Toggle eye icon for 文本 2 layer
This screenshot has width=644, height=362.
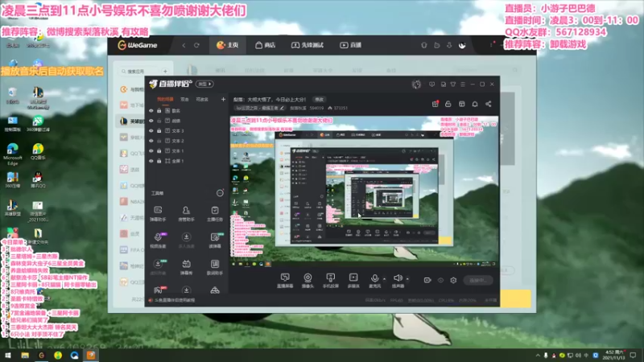tap(151, 141)
